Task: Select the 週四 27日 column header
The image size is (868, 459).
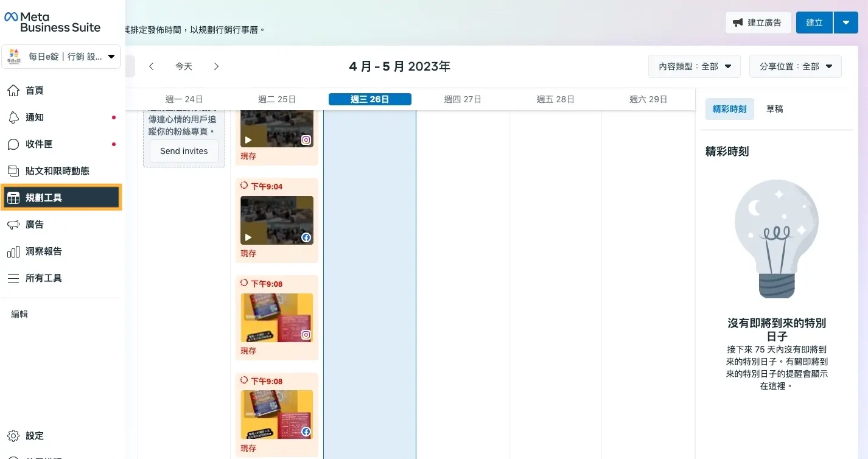Action: (463, 99)
